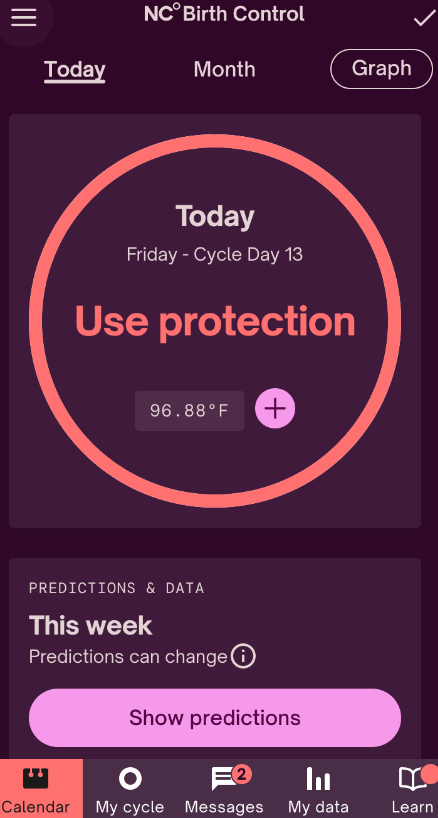Add data with the pink plus button
Image resolution: width=438 pixels, height=818 pixels.
pyautogui.click(x=275, y=408)
